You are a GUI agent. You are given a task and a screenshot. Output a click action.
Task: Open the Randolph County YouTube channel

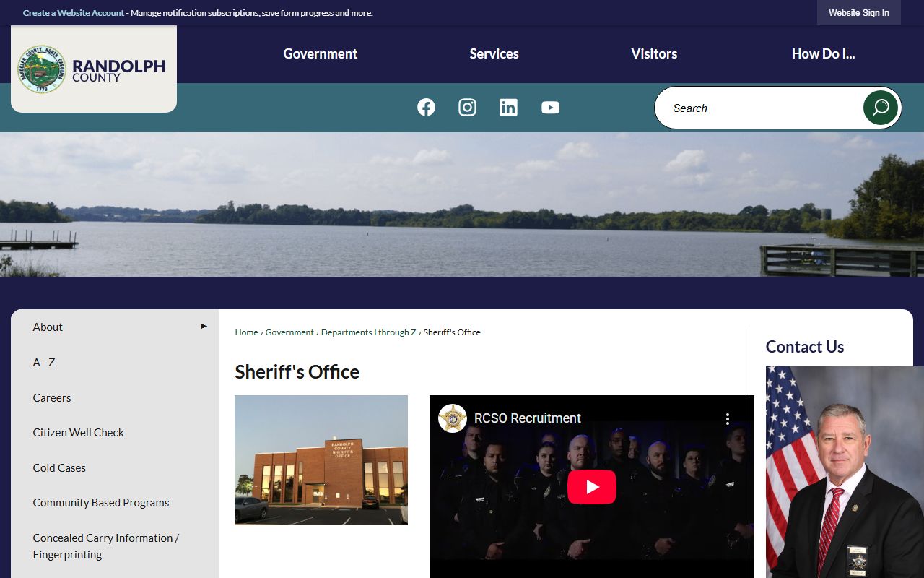(550, 108)
